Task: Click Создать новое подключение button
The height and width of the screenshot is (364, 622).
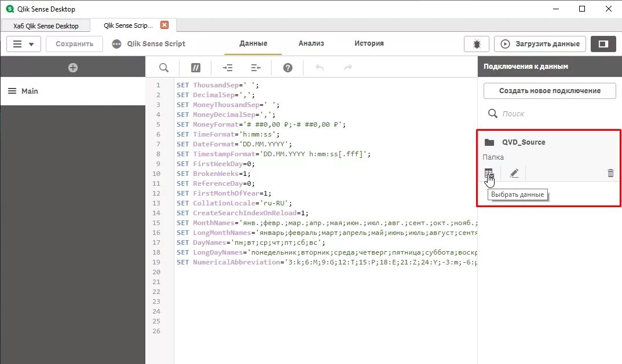Action: click(x=550, y=91)
